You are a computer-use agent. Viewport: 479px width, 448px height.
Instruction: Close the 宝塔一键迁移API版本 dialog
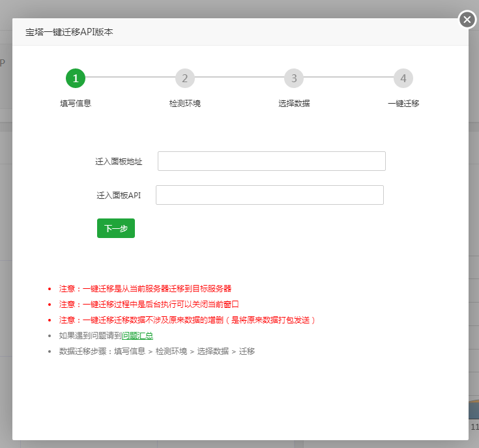[x=467, y=20]
